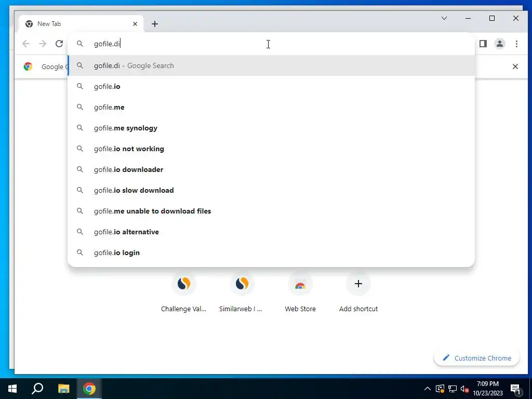Image resolution: width=532 pixels, height=399 pixels.
Task: Choose the 'gofile.di - Google Search' suggestion
Action: pyautogui.click(x=271, y=65)
